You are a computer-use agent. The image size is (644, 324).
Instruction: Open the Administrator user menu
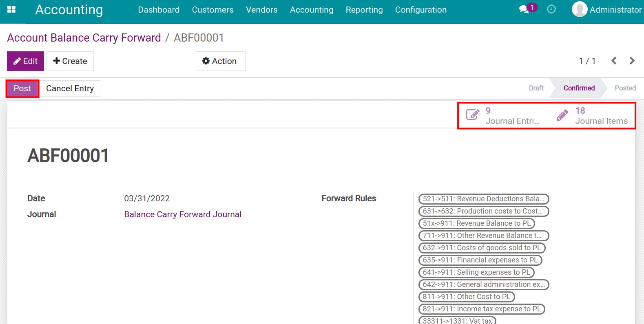pyautogui.click(x=607, y=9)
